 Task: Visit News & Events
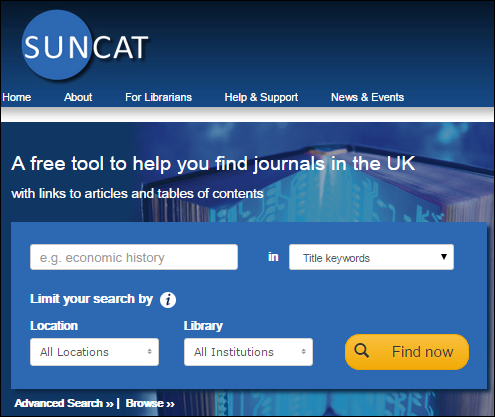pos(367,97)
